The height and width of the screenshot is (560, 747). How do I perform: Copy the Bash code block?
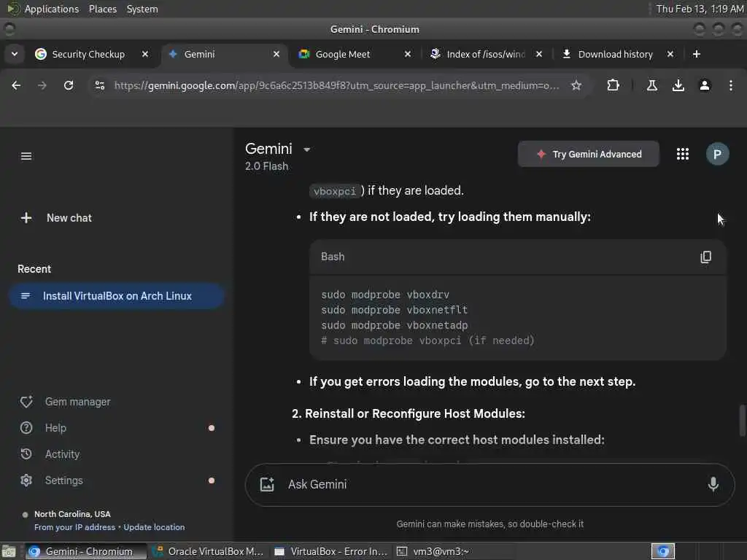(705, 257)
